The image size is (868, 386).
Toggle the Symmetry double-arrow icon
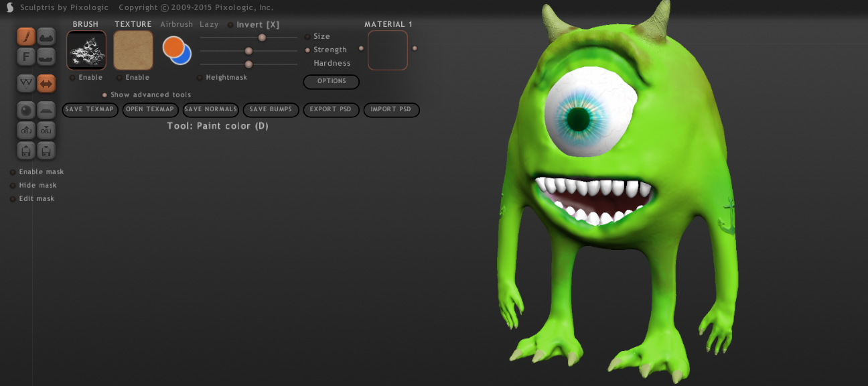tap(46, 83)
